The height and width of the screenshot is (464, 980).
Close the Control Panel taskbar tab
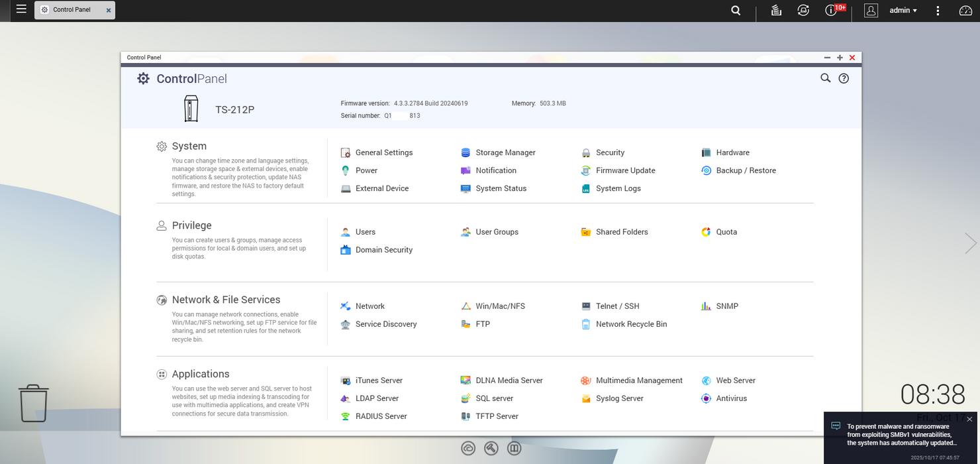point(109,11)
